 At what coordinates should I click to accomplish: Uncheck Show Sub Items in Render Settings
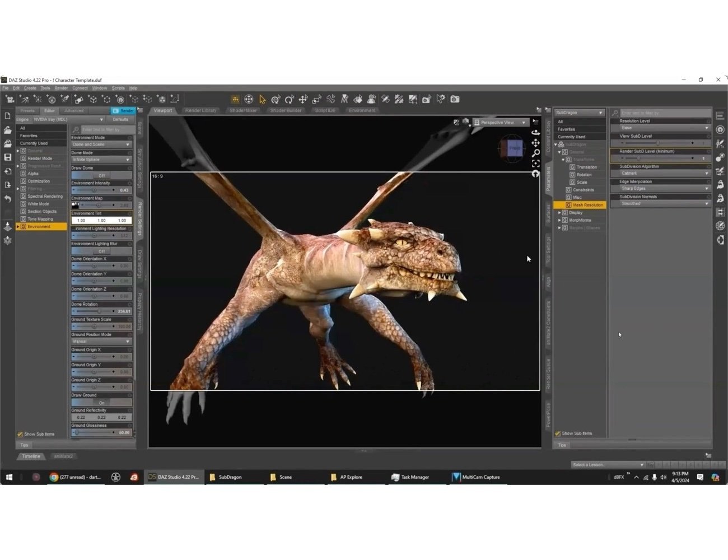(x=19, y=433)
